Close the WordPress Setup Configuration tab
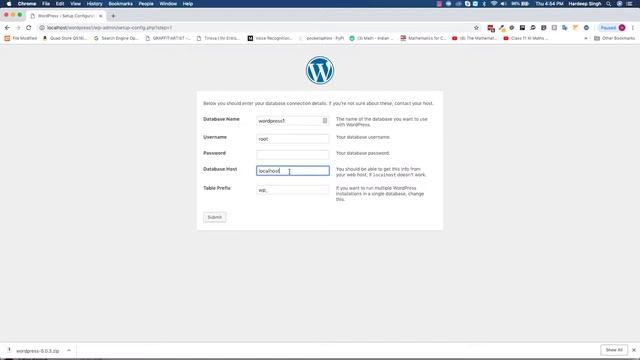Viewport: 640px width, 360px height. point(101,16)
